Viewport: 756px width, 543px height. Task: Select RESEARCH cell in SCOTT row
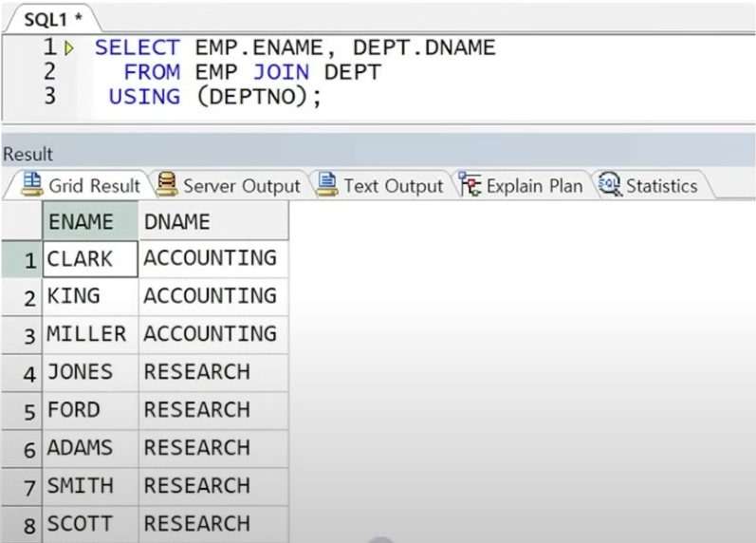[213, 525]
